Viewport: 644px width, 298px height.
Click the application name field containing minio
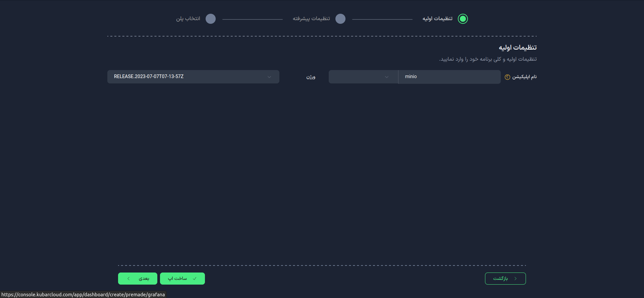click(x=449, y=77)
